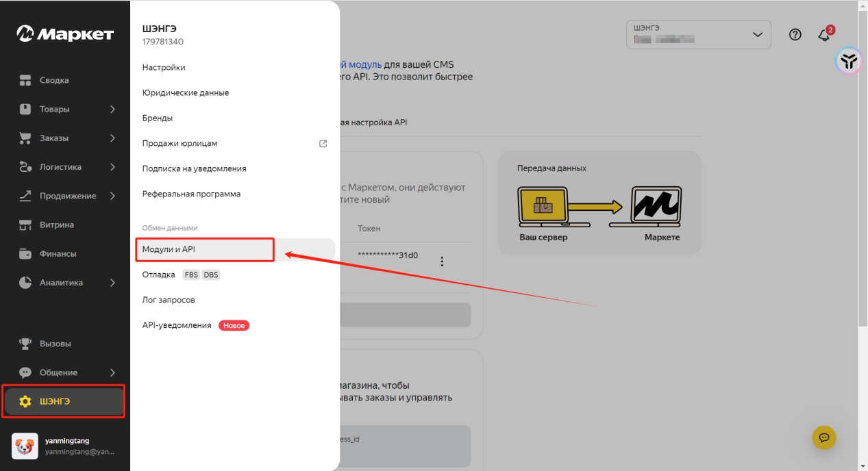This screenshot has width=868, height=471.
Task: Click the yanmingtang account name
Action: pos(67,440)
